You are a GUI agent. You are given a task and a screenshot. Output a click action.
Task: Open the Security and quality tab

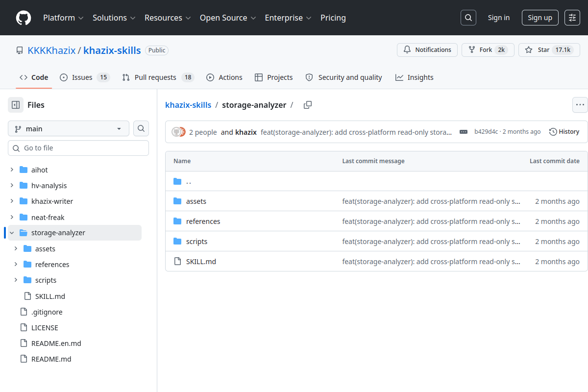tap(343, 77)
